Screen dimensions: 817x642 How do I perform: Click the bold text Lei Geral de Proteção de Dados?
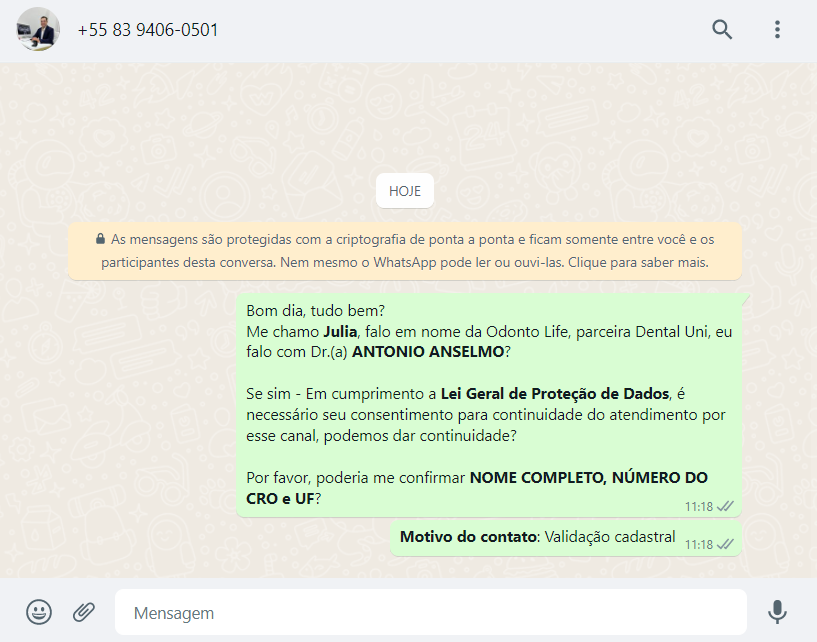click(x=555, y=393)
